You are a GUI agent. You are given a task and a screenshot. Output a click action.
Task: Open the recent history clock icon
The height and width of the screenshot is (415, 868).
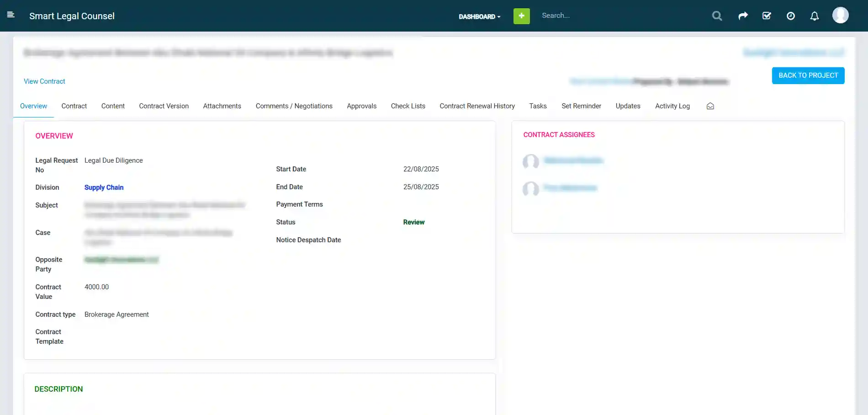point(791,16)
